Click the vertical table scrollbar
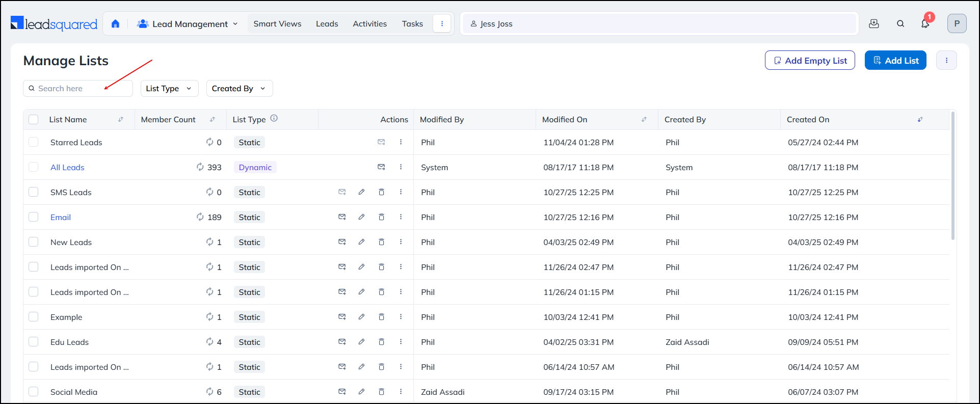Viewport: 980px width, 404px height. (x=952, y=176)
